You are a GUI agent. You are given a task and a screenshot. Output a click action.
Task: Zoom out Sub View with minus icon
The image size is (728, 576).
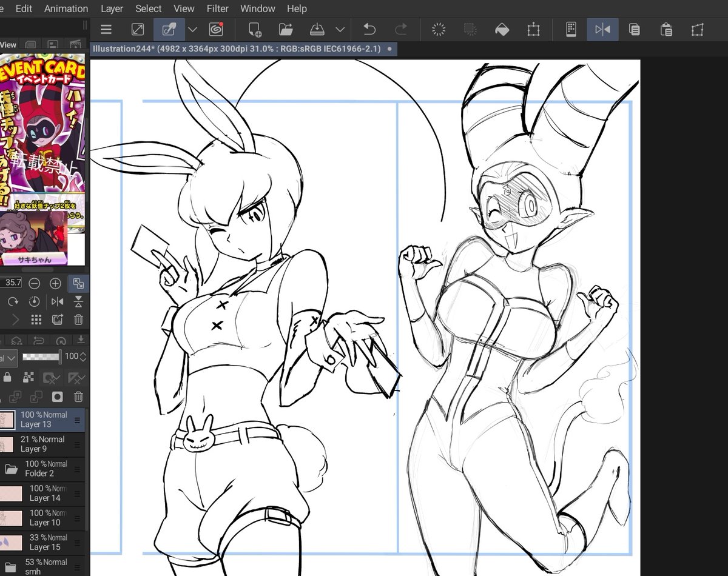click(x=35, y=283)
